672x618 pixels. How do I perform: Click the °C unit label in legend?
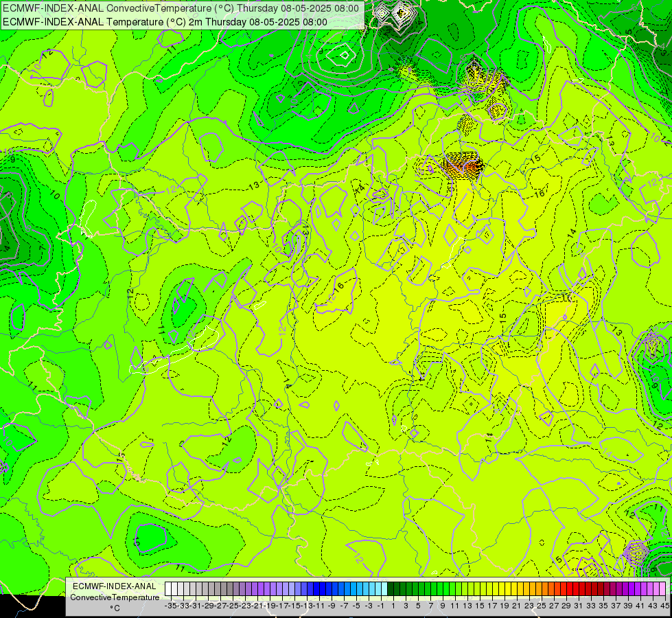pyautogui.click(x=115, y=608)
